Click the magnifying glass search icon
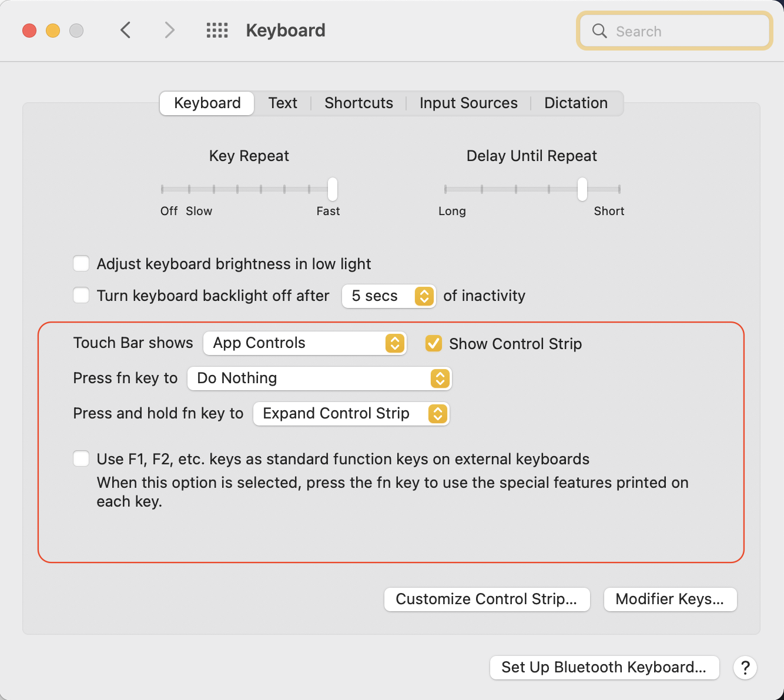Image resolution: width=784 pixels, height=700 pixels. coord(599,31)
